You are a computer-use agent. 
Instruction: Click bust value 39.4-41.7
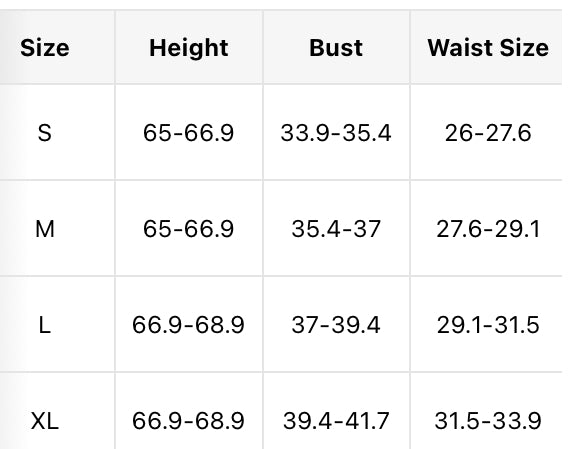[x=336, y=421]
